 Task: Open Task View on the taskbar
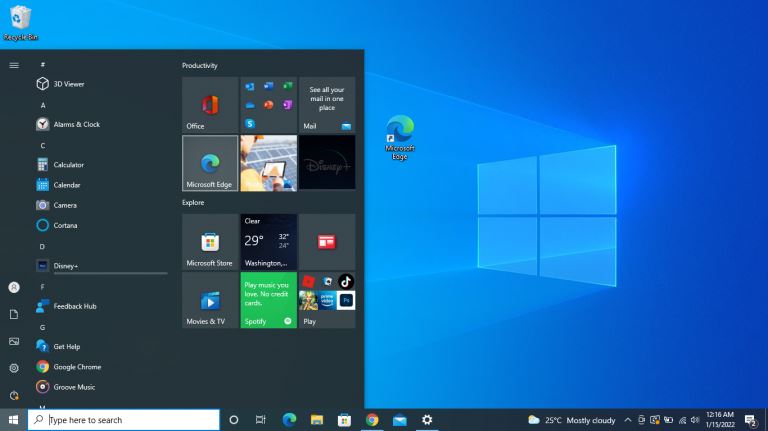click(x=261, y=420)
